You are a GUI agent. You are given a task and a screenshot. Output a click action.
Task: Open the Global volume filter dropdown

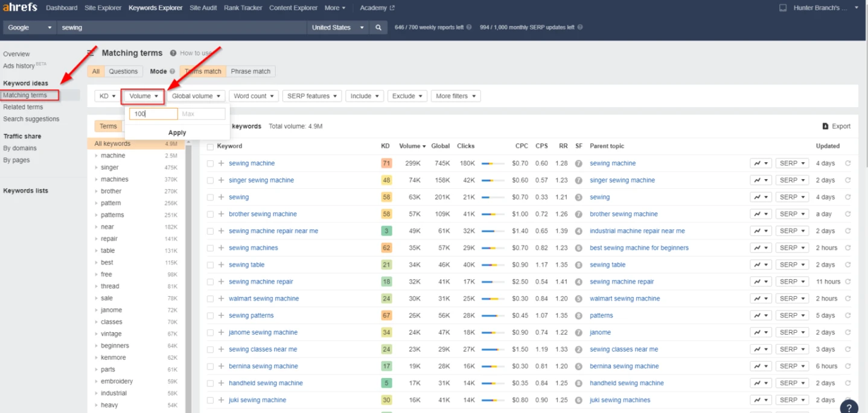196,96
